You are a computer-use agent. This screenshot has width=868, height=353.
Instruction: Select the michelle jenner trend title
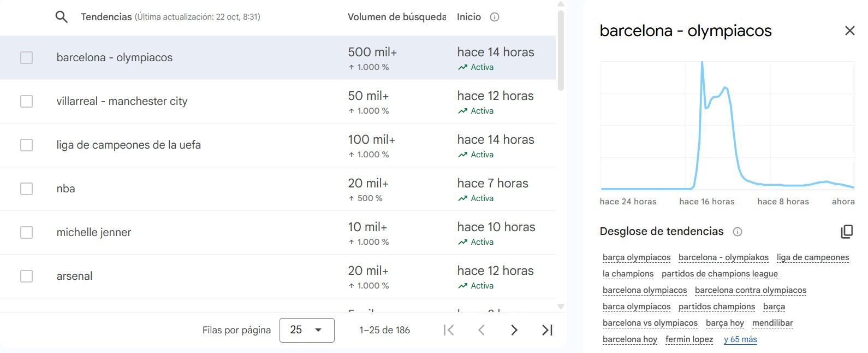coord(94,232)
